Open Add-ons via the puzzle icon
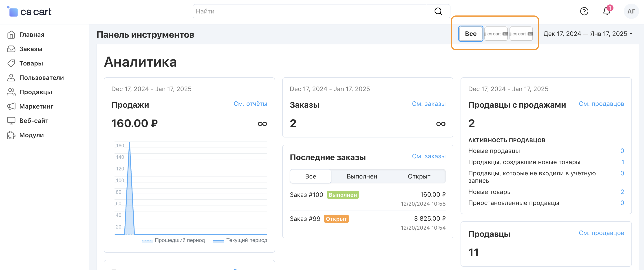 11,135
